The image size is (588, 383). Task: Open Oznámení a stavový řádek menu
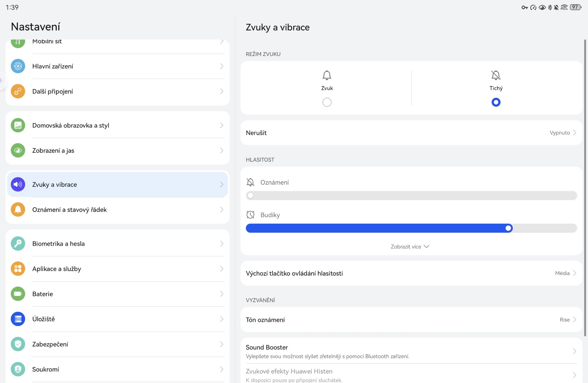click(117, 210)
